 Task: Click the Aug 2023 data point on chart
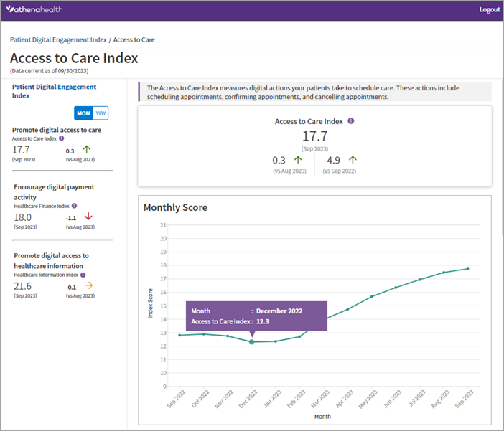(x=444, y=273)
